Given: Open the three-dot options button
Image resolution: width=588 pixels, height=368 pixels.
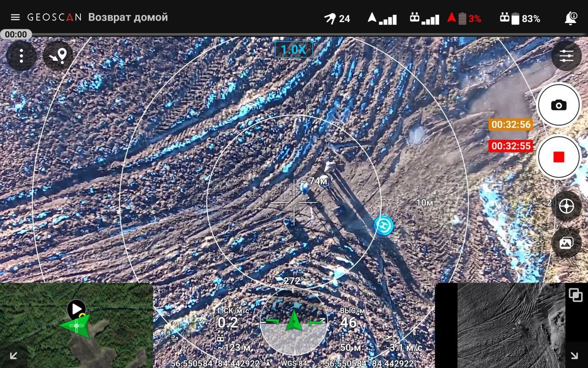Looking at the screenshot, I should 21,55.
